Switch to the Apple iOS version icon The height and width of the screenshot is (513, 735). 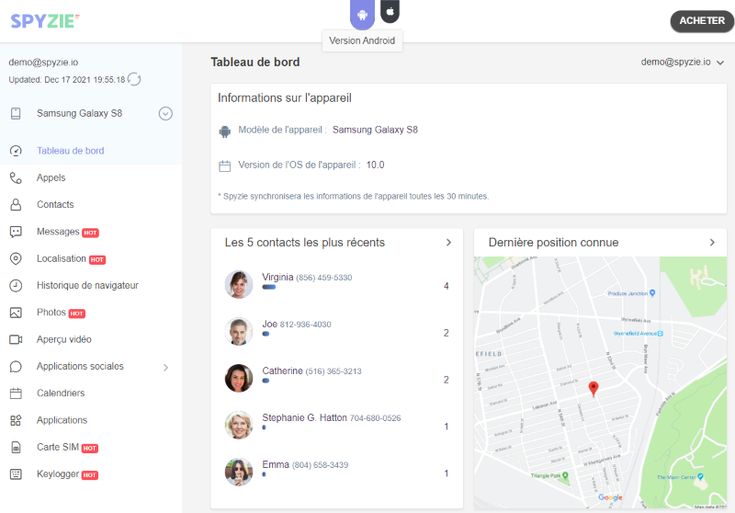tap(390, 12)
